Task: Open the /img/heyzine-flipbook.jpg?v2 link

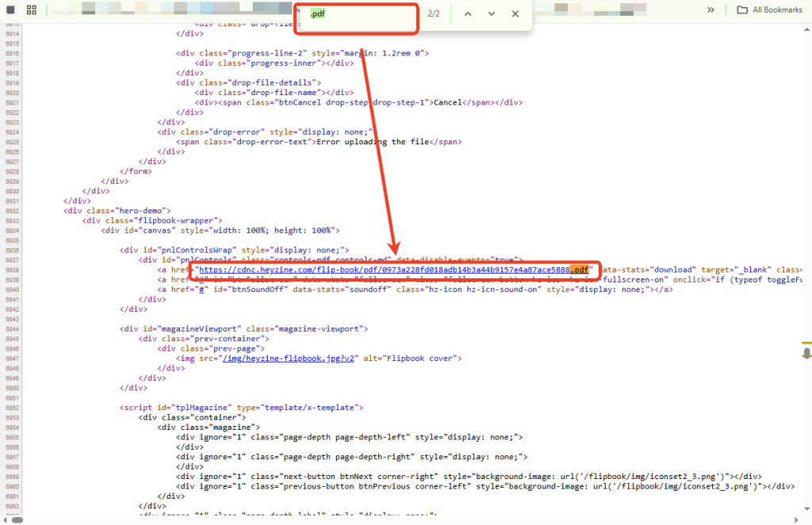Action: coord(289,358)
